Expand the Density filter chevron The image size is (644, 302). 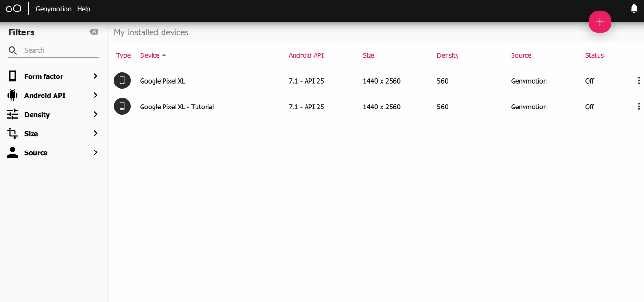point(95,114)
